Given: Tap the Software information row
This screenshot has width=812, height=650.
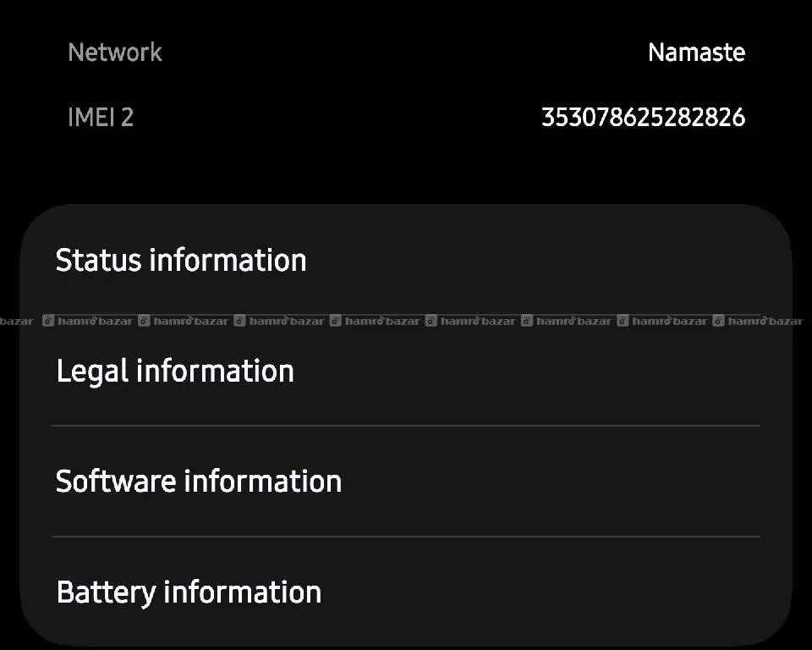Looking at the screenshot, I should pyautogui.click(x=199, y=481).
